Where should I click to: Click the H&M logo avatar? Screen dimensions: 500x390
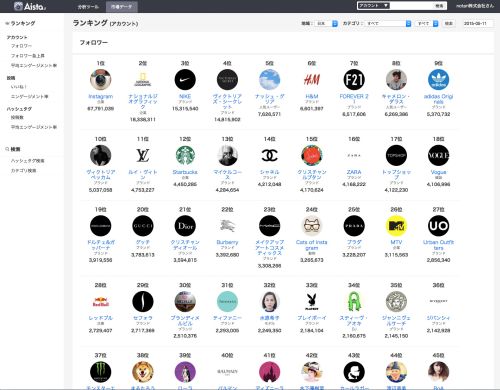[x=312, y=80]
